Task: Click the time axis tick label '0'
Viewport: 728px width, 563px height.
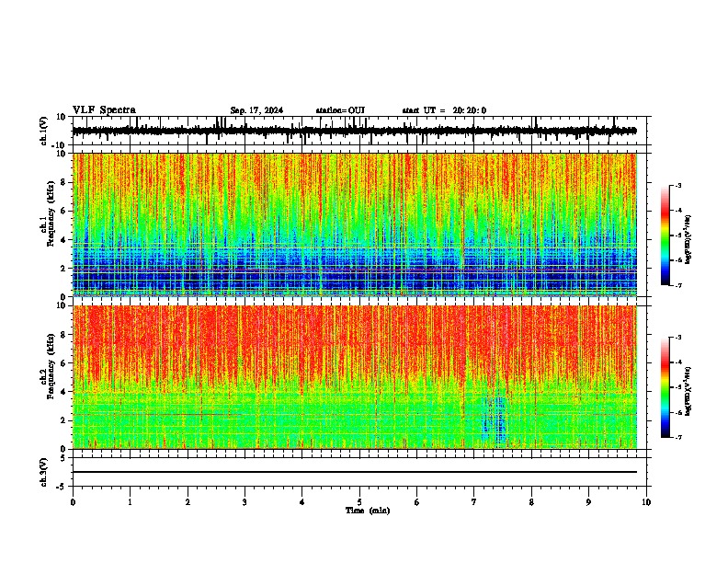Action: coord(73,502)
